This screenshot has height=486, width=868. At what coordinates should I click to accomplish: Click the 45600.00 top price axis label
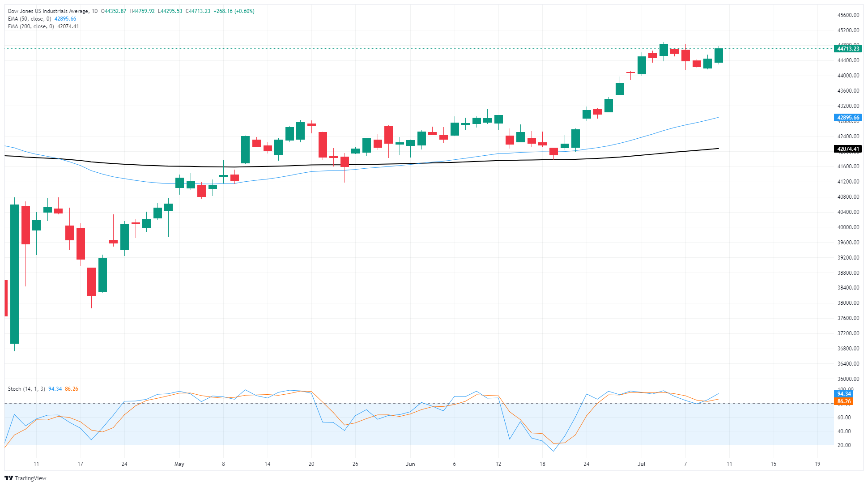tap(848, 15)
